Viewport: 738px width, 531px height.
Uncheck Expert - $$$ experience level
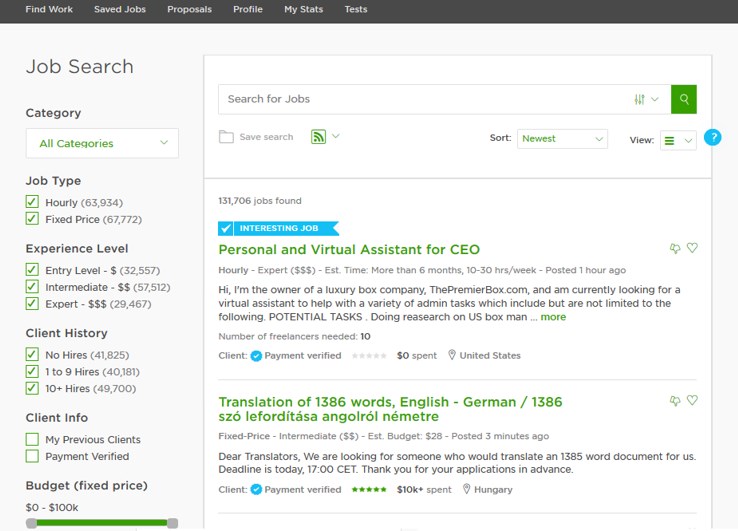coord(32,304)
